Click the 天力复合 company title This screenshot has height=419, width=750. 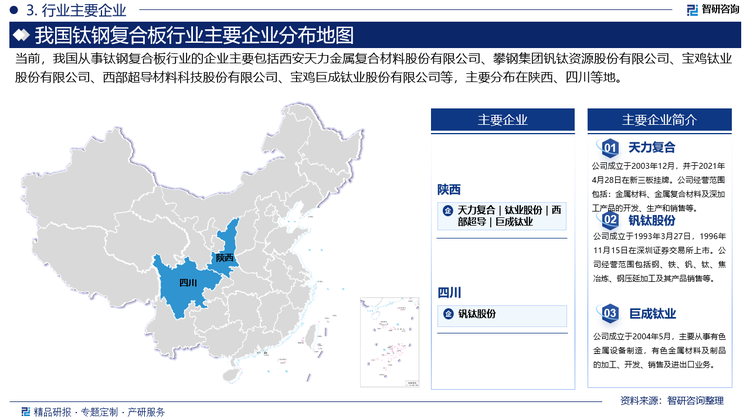tap(651, 147)
